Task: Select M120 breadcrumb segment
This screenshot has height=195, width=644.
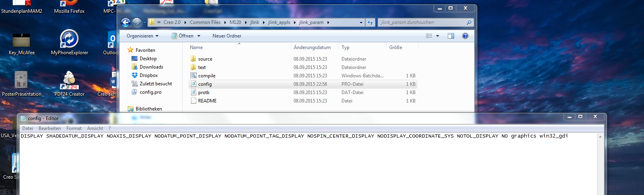Action: [235, 22]
